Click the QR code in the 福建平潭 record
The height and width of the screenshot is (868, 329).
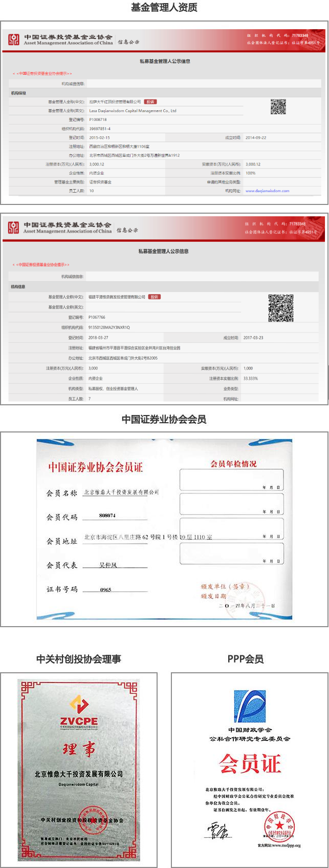click(281, 308)
